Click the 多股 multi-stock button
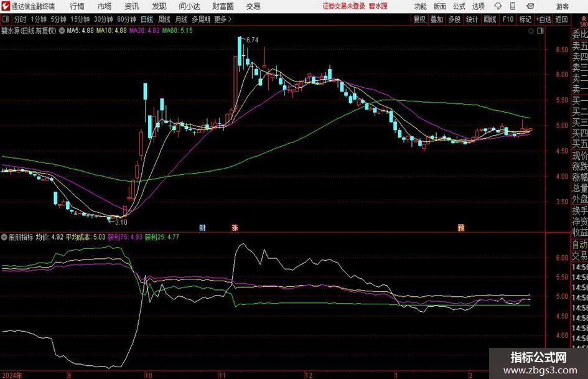Screen dimensions: 588x379 [454, 19]
